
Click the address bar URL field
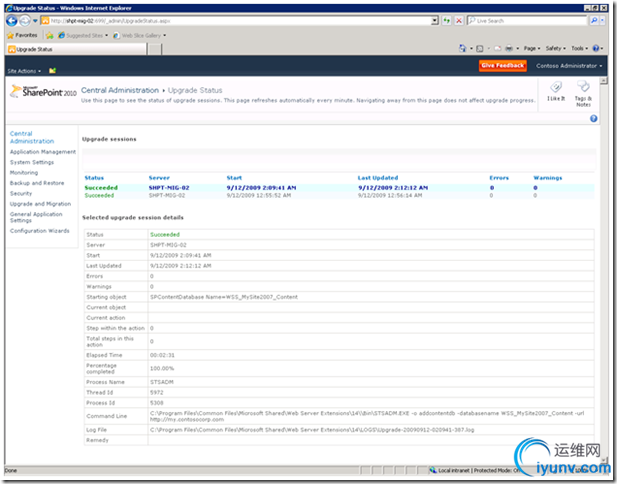point(236,20)
